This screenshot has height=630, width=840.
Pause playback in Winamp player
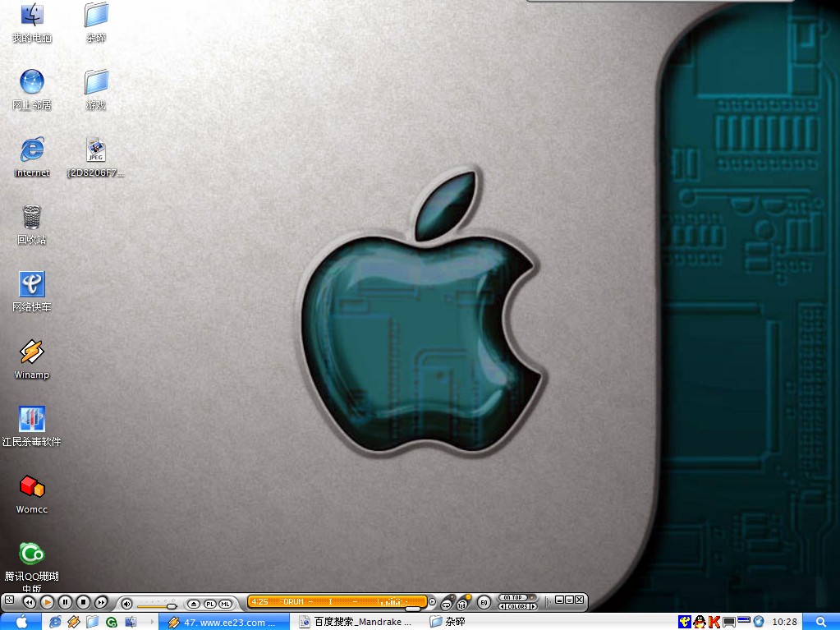65,602
